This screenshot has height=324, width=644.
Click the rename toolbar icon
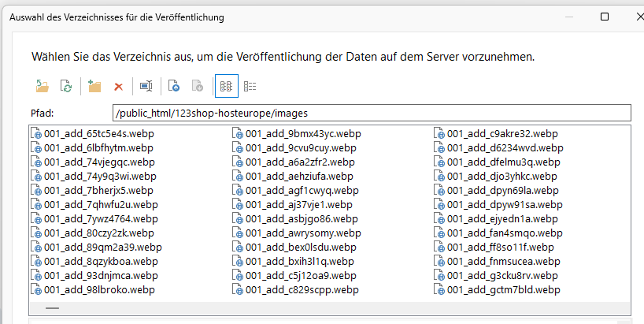coord(146,86)
